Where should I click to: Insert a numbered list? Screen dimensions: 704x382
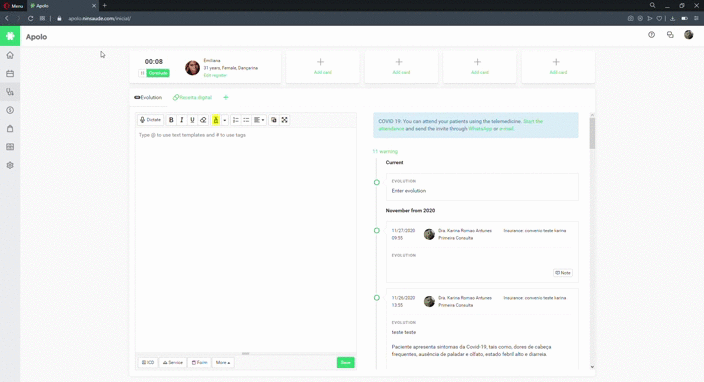(236, 120)
